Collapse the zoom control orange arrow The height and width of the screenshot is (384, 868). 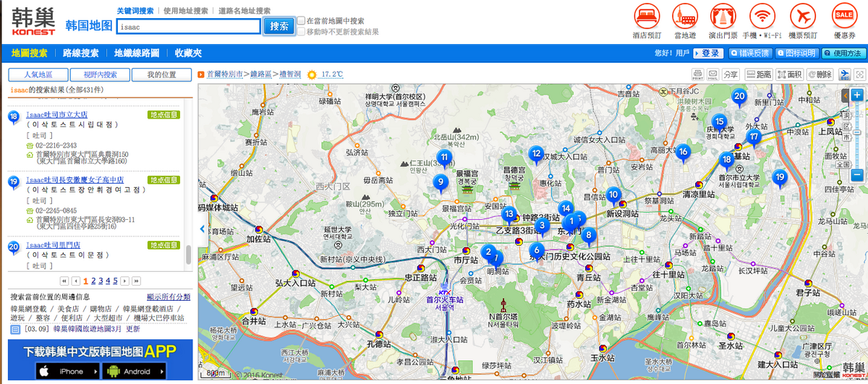tap(844, 95)
